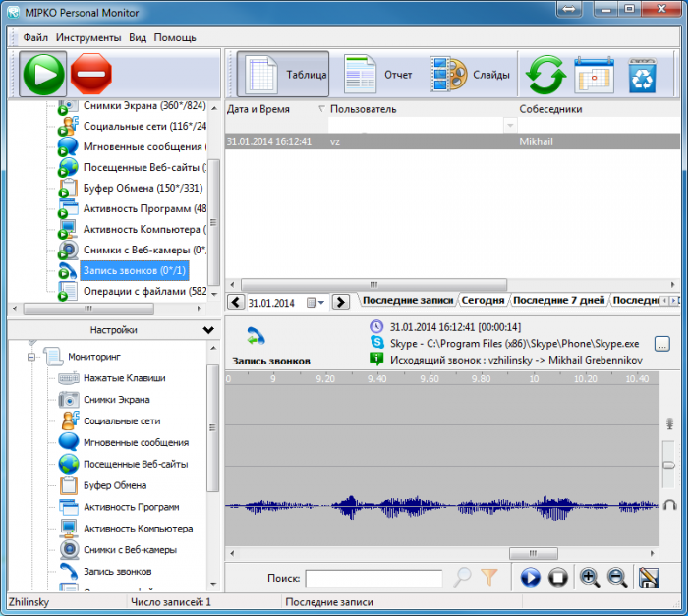Select Операции с файлами (582 log category
Image resolution: width=688 pixels, height=616 pixels.
[144, 292]
